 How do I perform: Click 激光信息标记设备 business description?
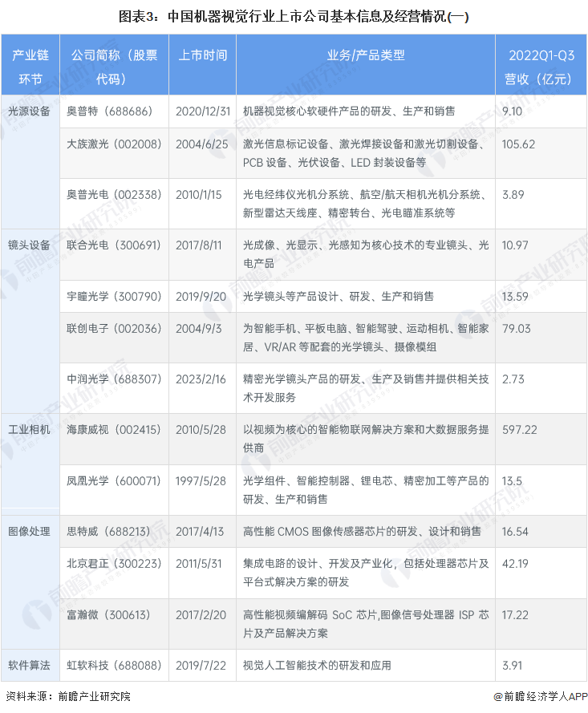pos(363,153)
